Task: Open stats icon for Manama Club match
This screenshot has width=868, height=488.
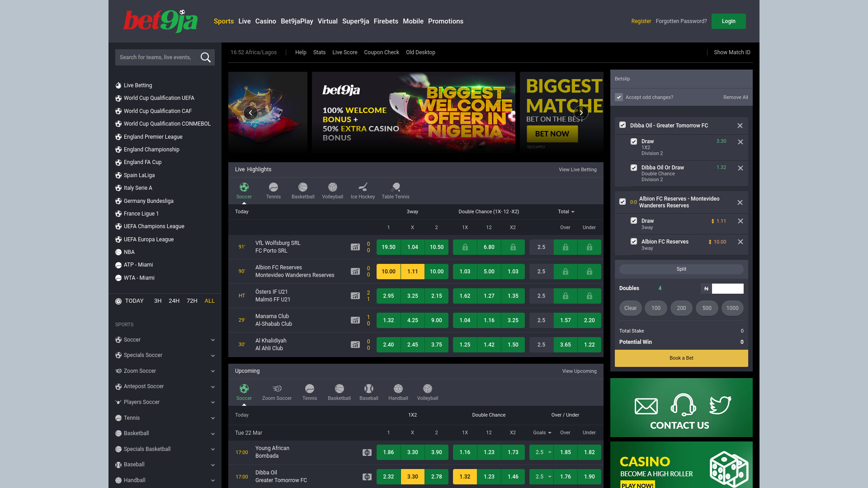Action: tap(355, 320)
